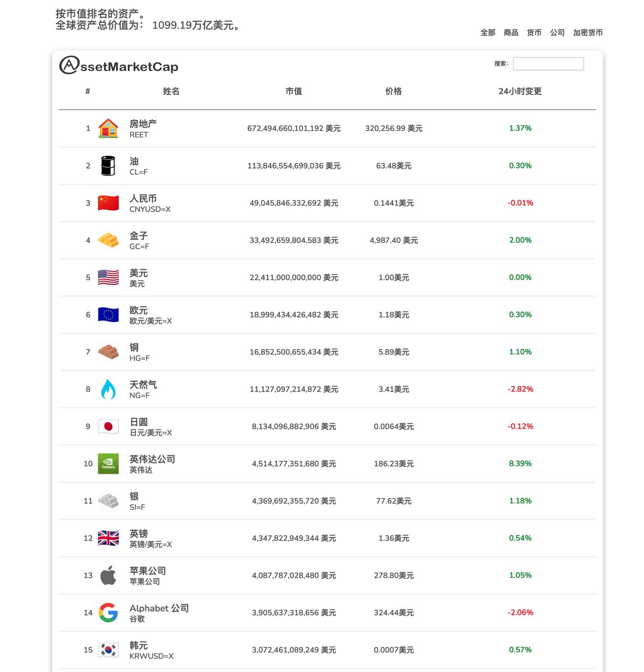Viewport: 644px width, 672px height.
Task: Click the Apple logo icon
Action: [x=108, y=575]
